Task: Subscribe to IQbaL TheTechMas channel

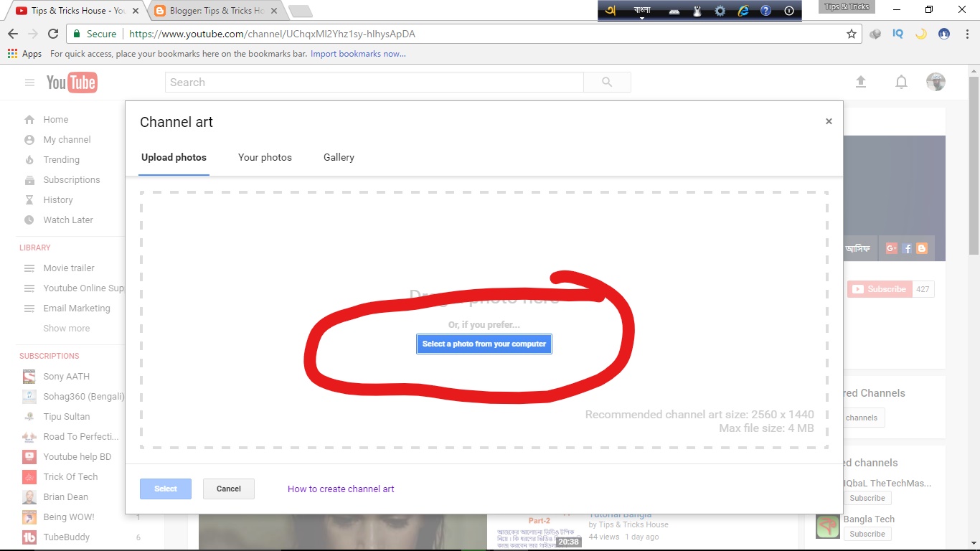Action: click(x=867, y=498)
